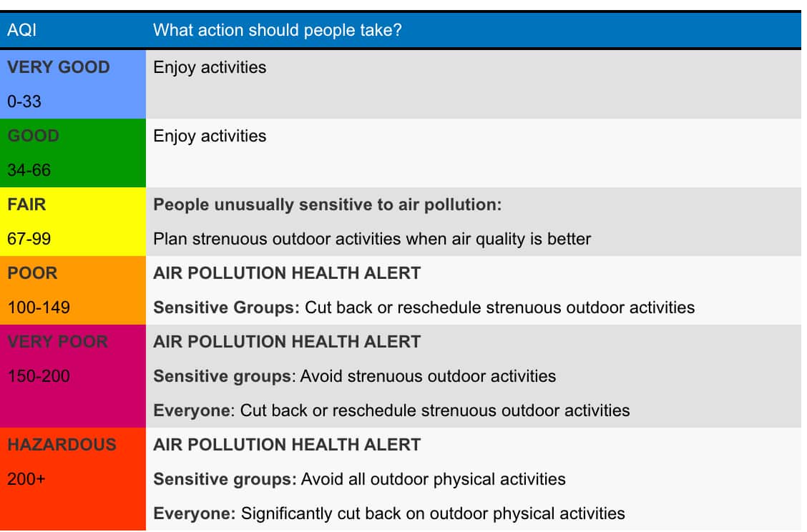The width and height of the screenshot is (807, 532).
Task: Select the orange POOR category cell
Action: [73, 290]
